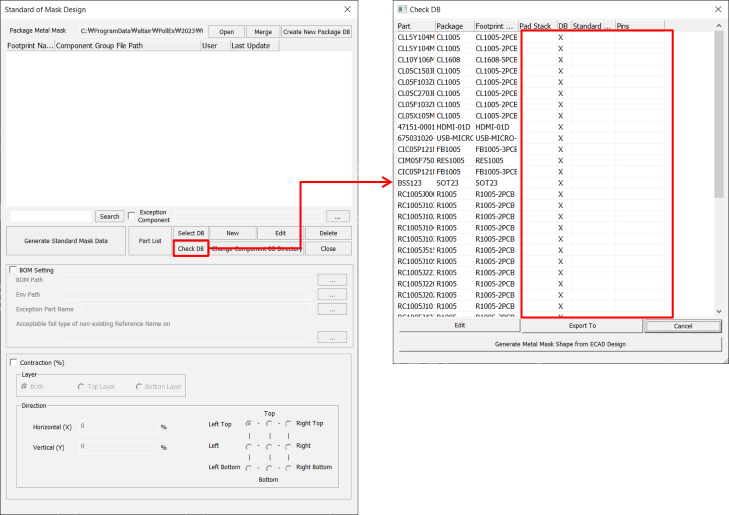Image resolution: width=729 pixels, height=515 pixels.
Task: Select the Top Layer radio button
Action: coord(81,386)
